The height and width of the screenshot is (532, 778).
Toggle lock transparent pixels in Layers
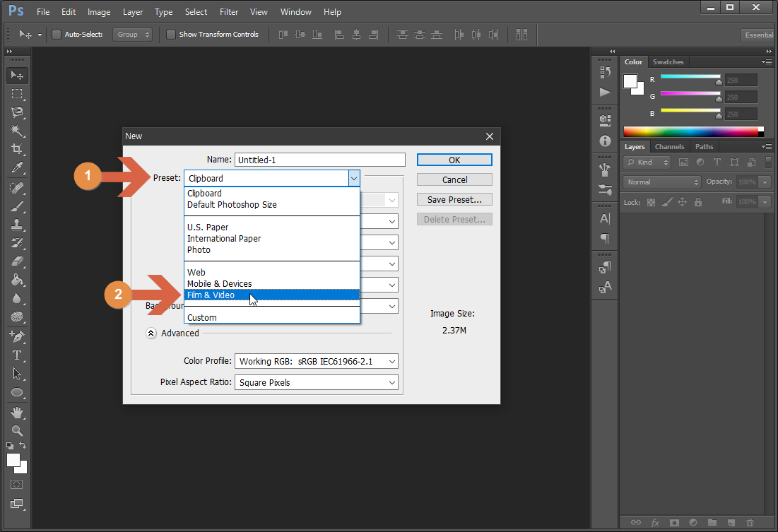click(x=651, y=202)
